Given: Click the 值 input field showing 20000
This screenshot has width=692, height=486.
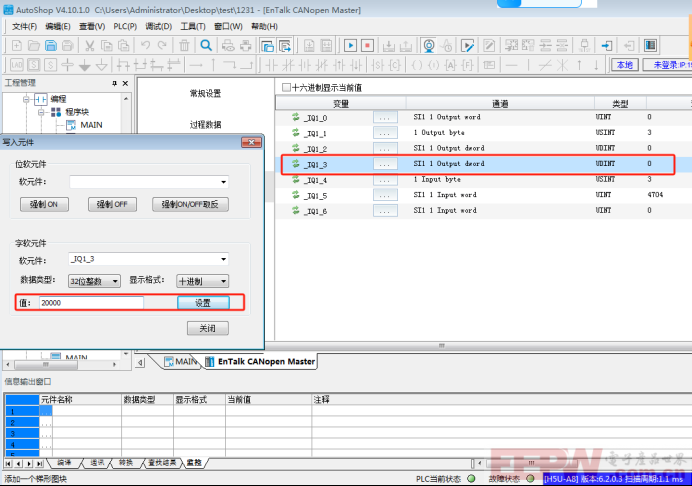Looking at the screenshot, I should pyautogui.click(x=91, y=303).
